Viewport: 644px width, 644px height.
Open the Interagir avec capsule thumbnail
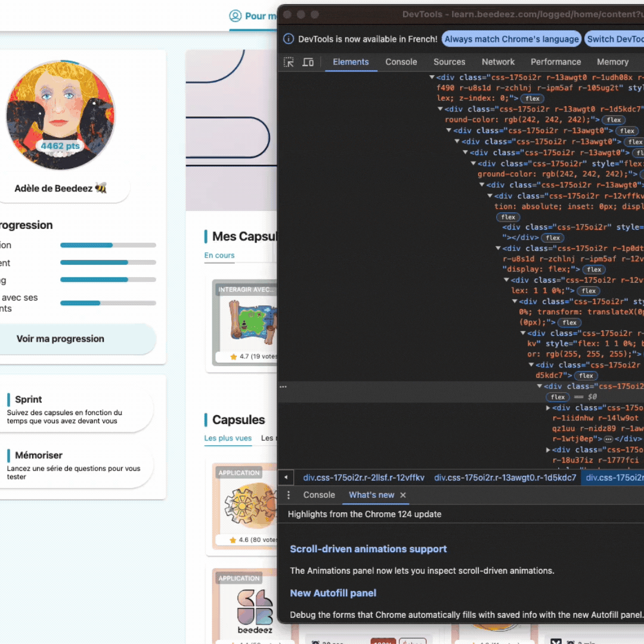[x=244, y=322]
